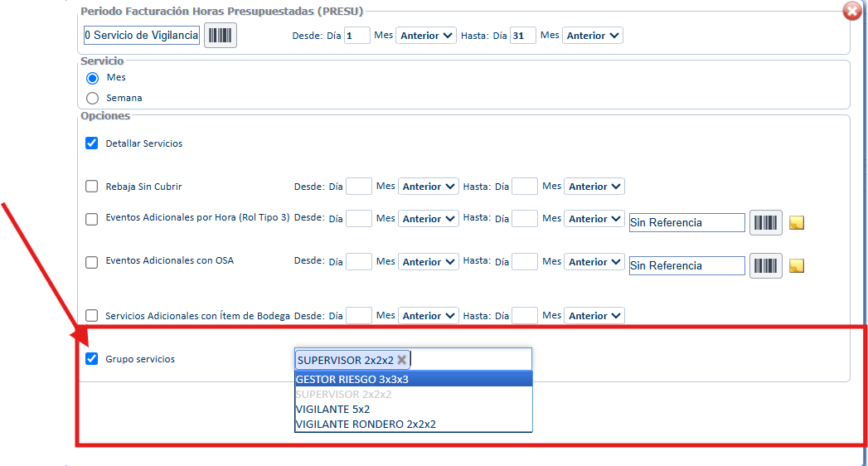Select the Mes radio option

(93, 78)
